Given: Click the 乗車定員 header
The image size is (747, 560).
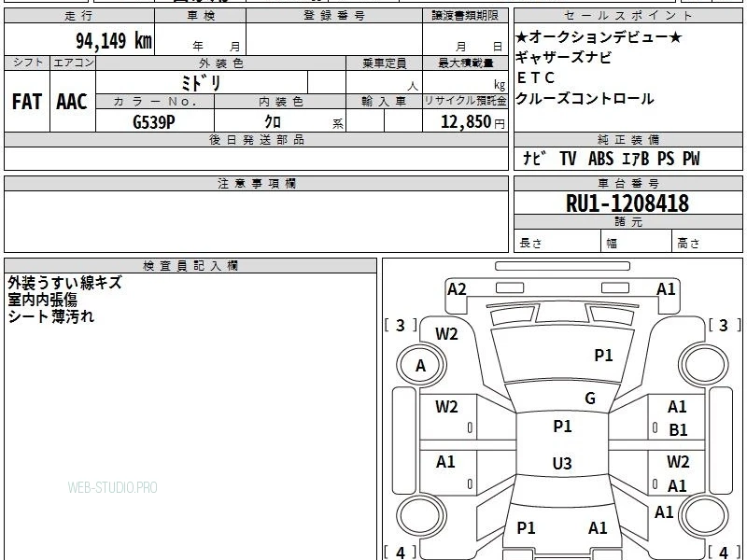Looking at the screenshot, I should 384,63.
